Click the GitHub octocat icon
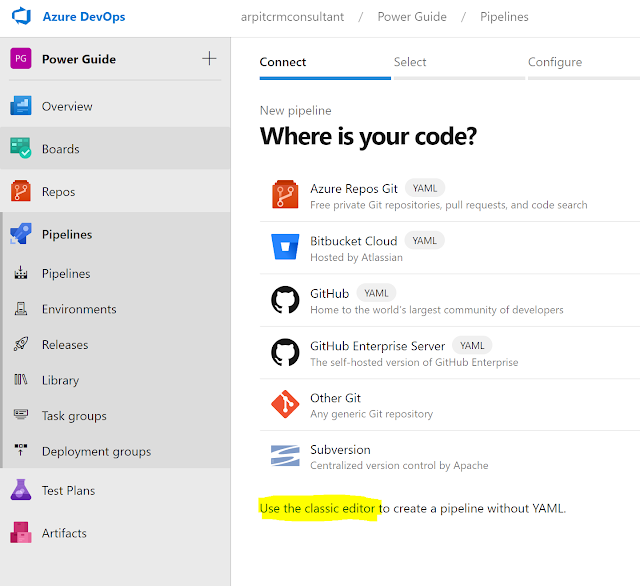The image size is (640, 586). (285, 300)
